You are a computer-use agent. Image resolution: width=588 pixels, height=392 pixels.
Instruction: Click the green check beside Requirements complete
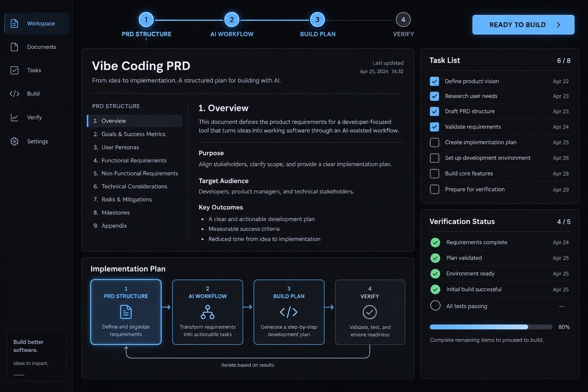pos(435,242)
